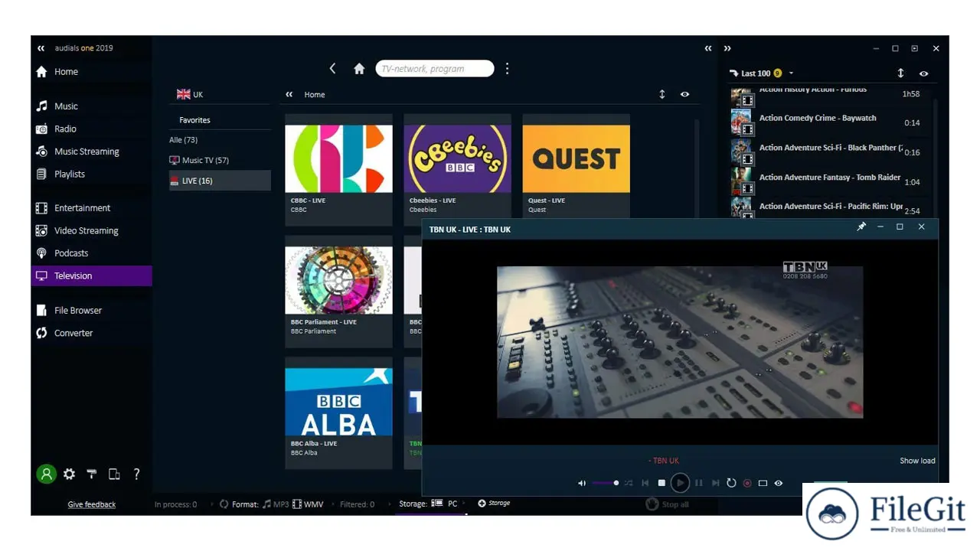
Task: Expand the right panel with right chevrons
Action: coord(727,48)
